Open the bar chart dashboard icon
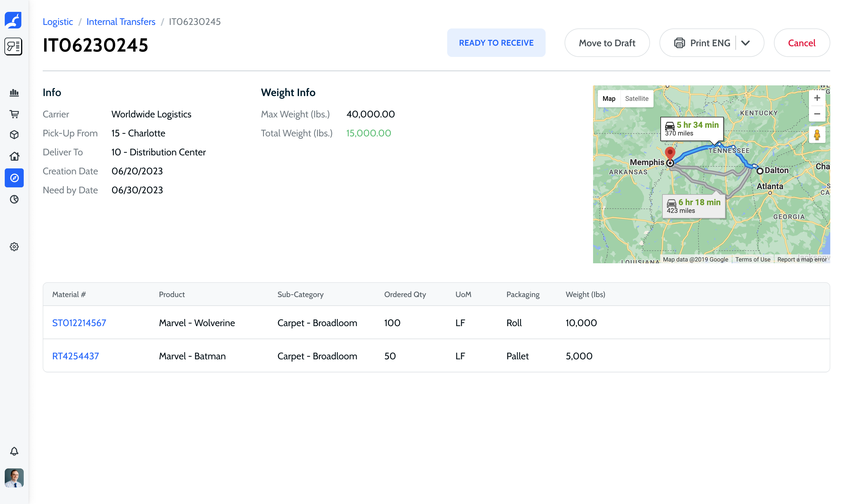The image size is (854, 504). (x=14, y=93)
